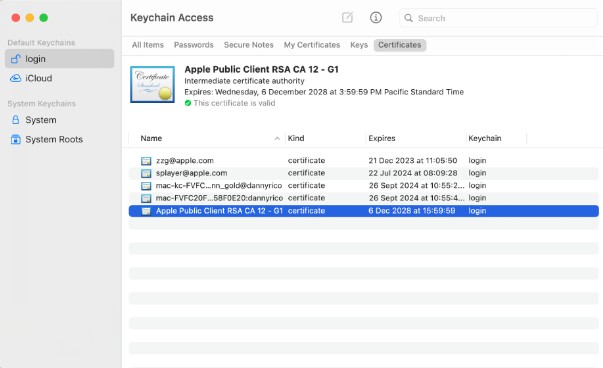Screen dimensions: 603x368
Task: Click certificate icon of mac-FVFC20F row
Action: pyautogui.click(x=146, y=198)
